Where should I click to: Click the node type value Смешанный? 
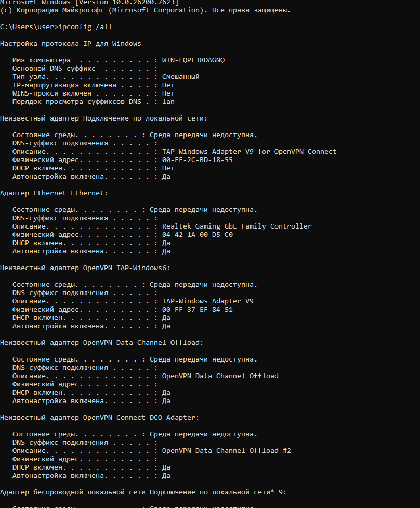tap(180, 76)
